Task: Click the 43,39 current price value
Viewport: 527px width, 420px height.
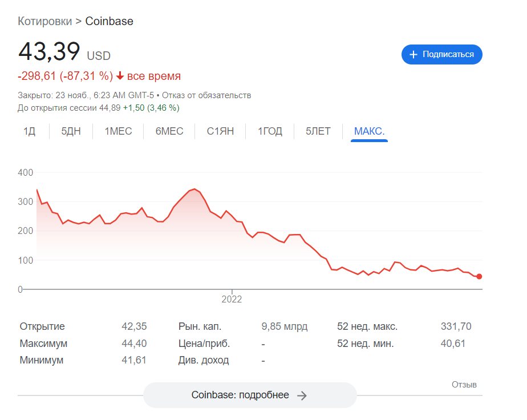Action: (49, 52)
